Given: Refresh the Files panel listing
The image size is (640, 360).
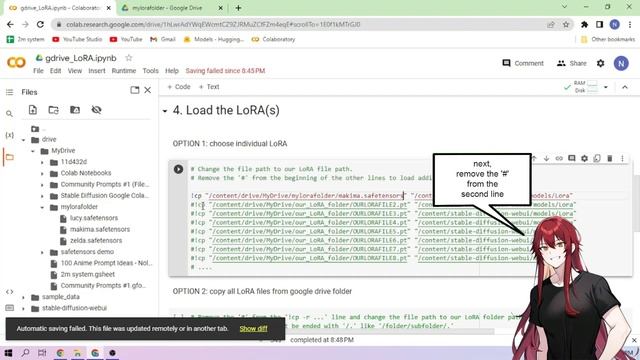Looking at the screenshot, I should (x=53, y=110).
